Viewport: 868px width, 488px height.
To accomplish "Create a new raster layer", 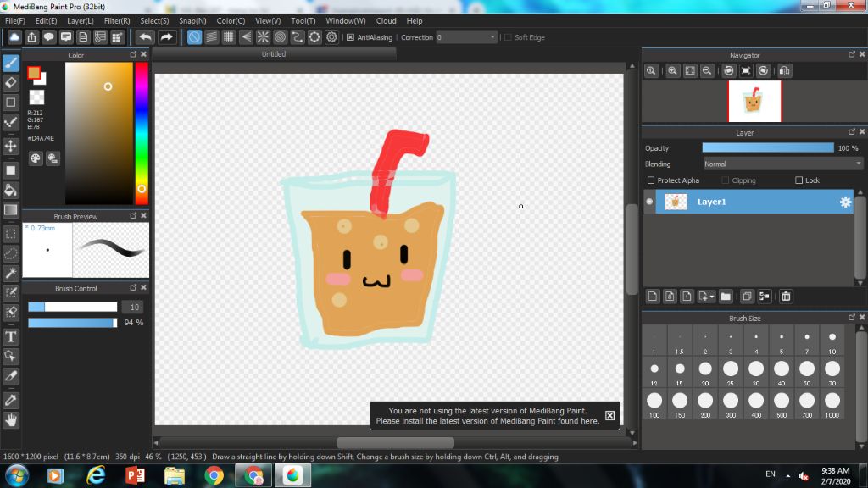I will pos(652,297).
